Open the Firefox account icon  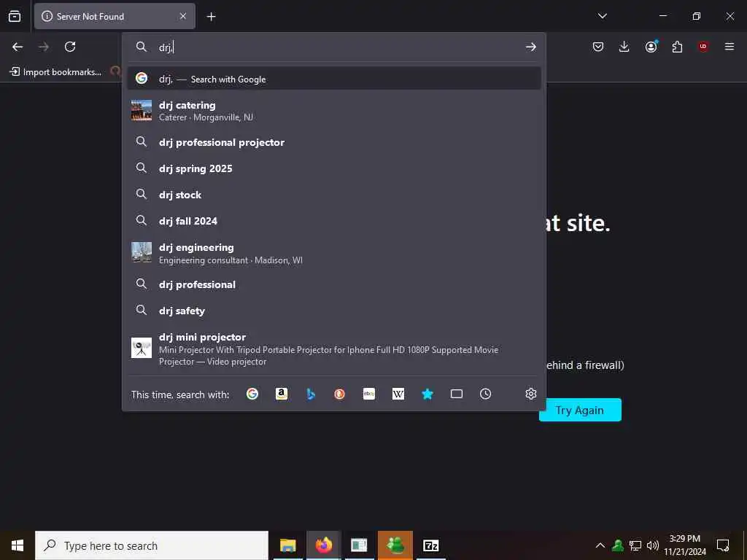tap(651, 47)
